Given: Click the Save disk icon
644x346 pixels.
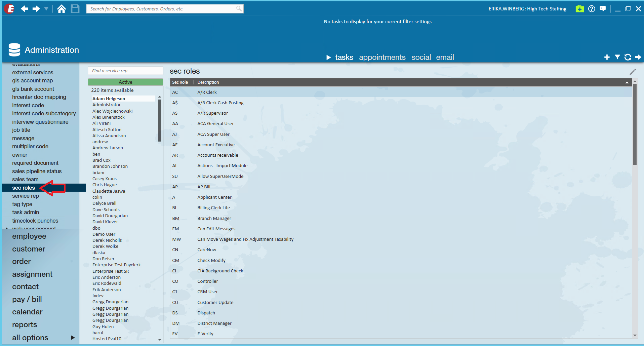Looking at the screenshot, I should [x=75, y=9].
